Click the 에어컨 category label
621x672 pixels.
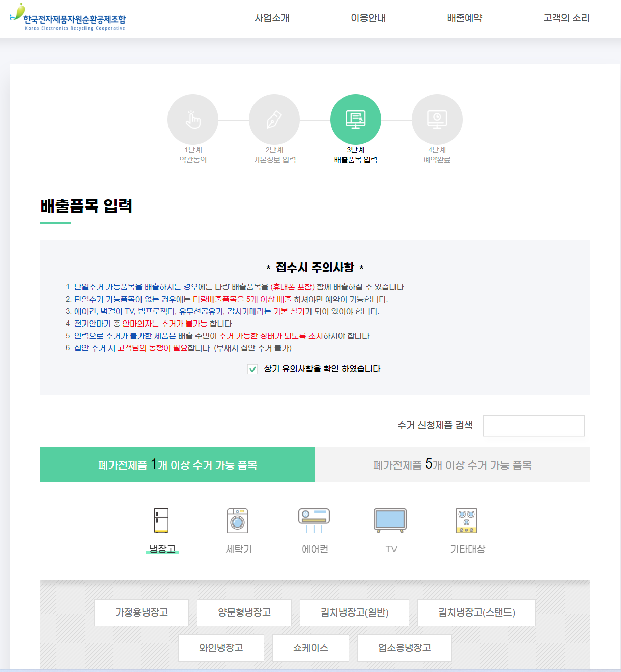tap(315, 549)
